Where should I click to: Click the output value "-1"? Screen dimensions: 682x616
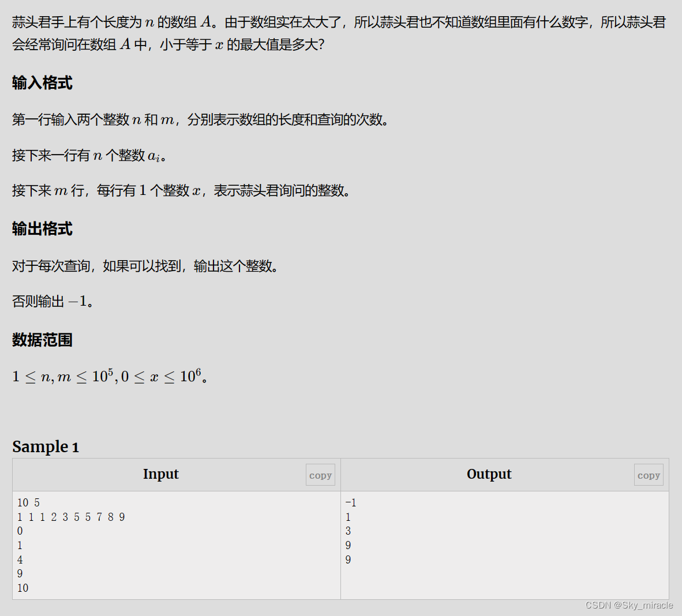point(351,502)
